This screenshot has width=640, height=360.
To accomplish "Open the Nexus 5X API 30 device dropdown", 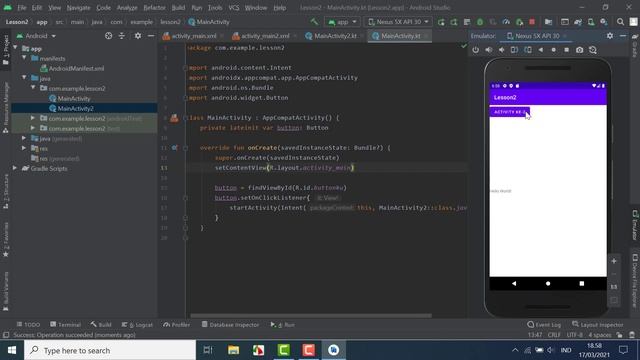I will 398,22.
